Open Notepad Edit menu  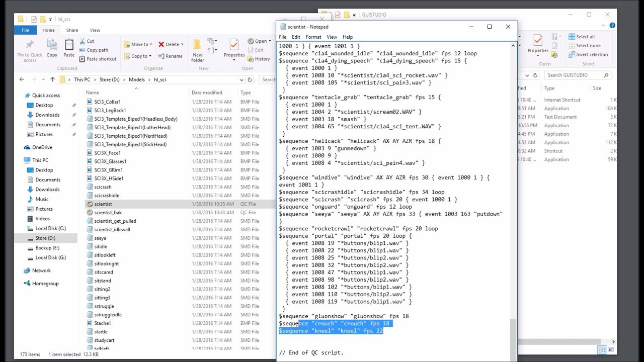(x=296, y=37)
